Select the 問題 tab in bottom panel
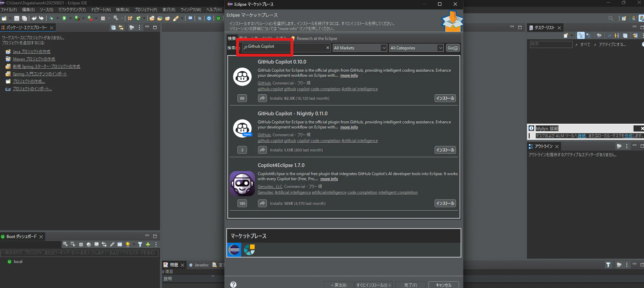This screenshot has width=644, height=288. pyautogui.click(x=174, y=265)
